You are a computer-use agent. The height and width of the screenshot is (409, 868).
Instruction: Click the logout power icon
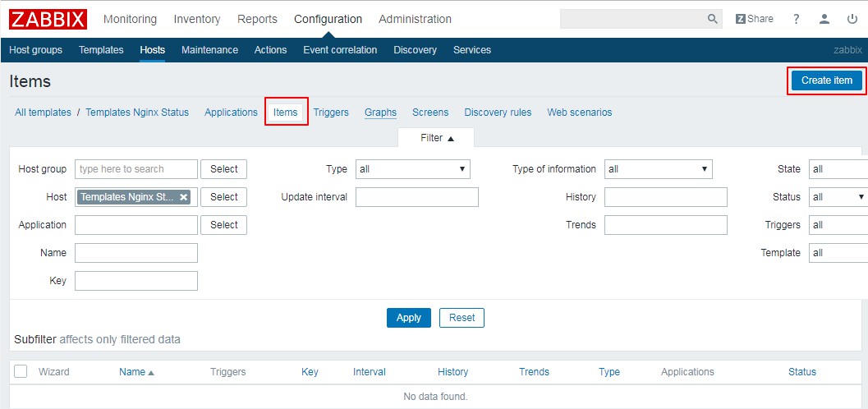click(852, 19)
